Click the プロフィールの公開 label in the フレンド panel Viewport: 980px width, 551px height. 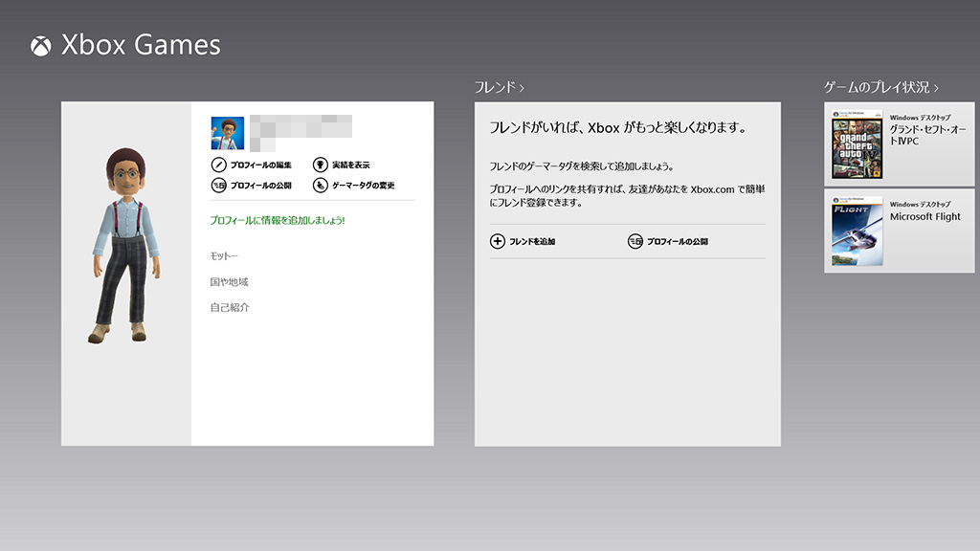[x=677, y=241]
